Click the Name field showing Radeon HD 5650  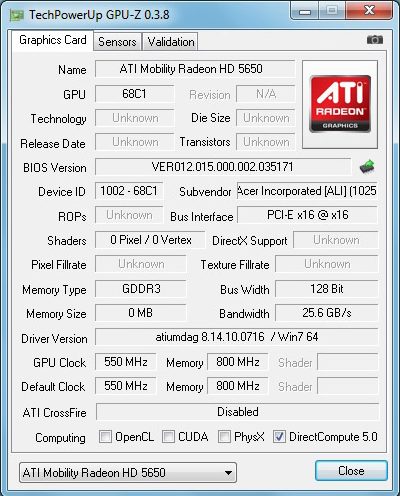pyautogui.click(x=195, y=69)
